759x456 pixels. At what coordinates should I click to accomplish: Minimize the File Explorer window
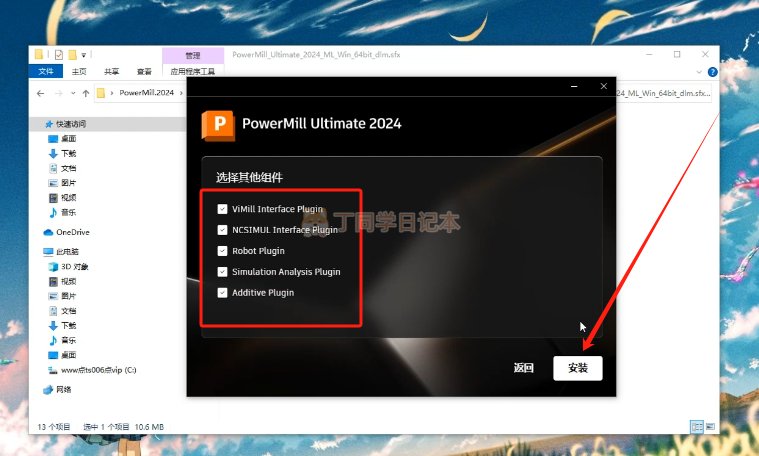pyautogui.click(x=649, y=54)
